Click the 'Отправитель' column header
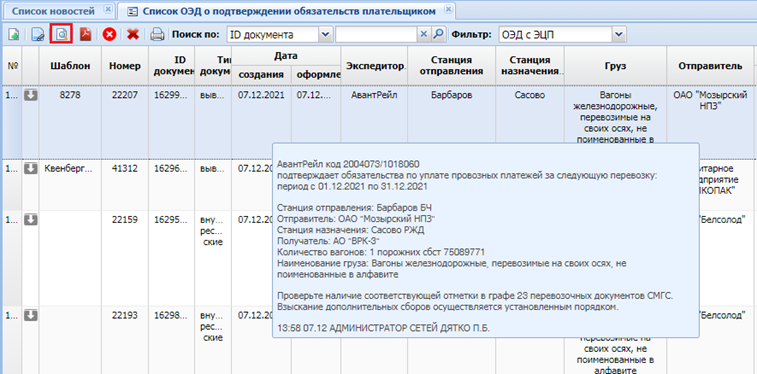Image resolution: width=757 pixels, height=374 pixels. (710, 66)
